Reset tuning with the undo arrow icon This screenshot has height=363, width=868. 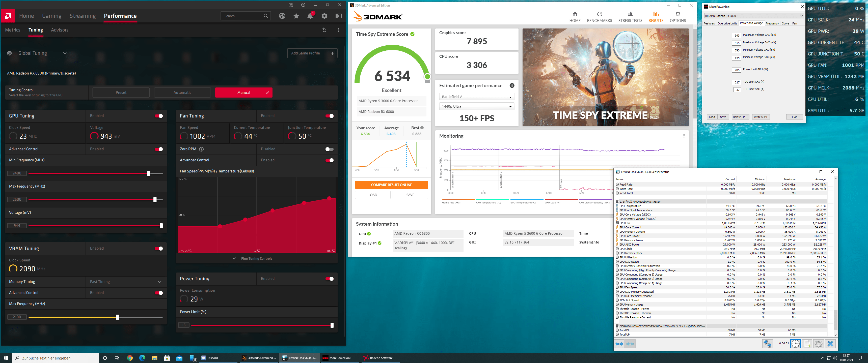[324, 30]
